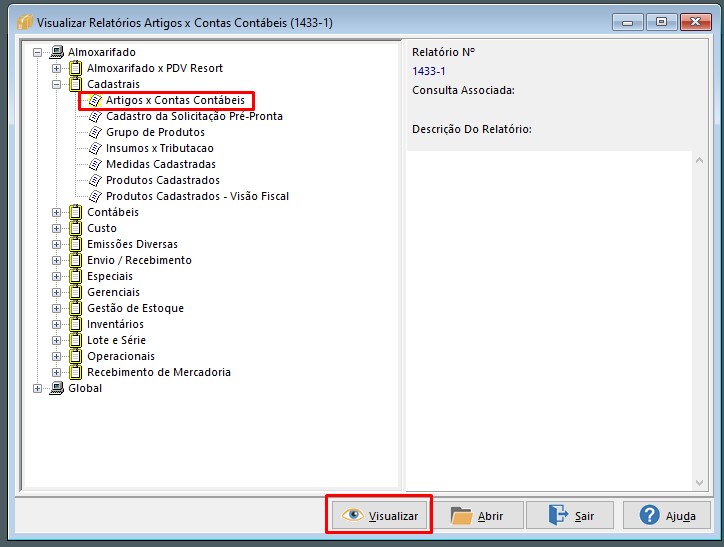Click the Global computer icon
This screenshot has height=547, width=724.
click(56, 388)
